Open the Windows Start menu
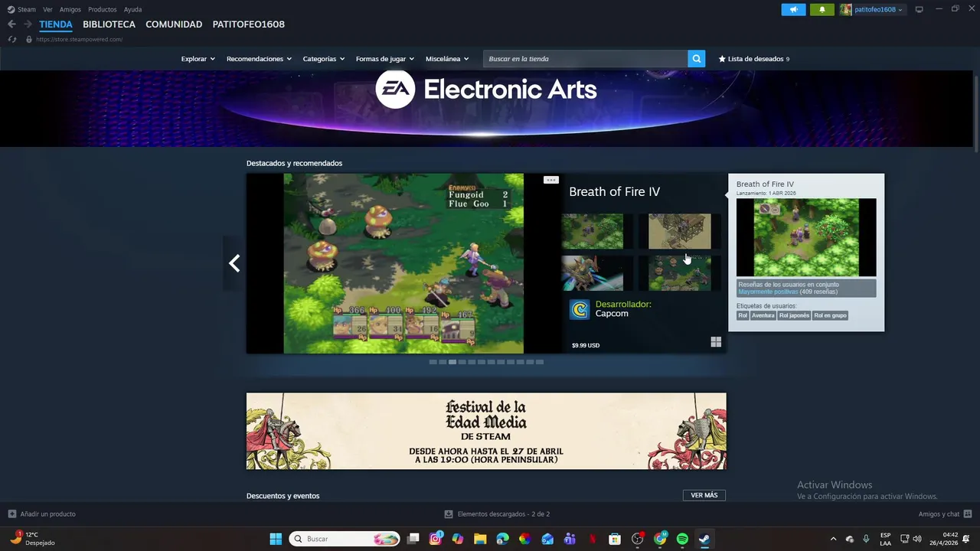Viewport: 980px width, 551px height. click(276, 539)
